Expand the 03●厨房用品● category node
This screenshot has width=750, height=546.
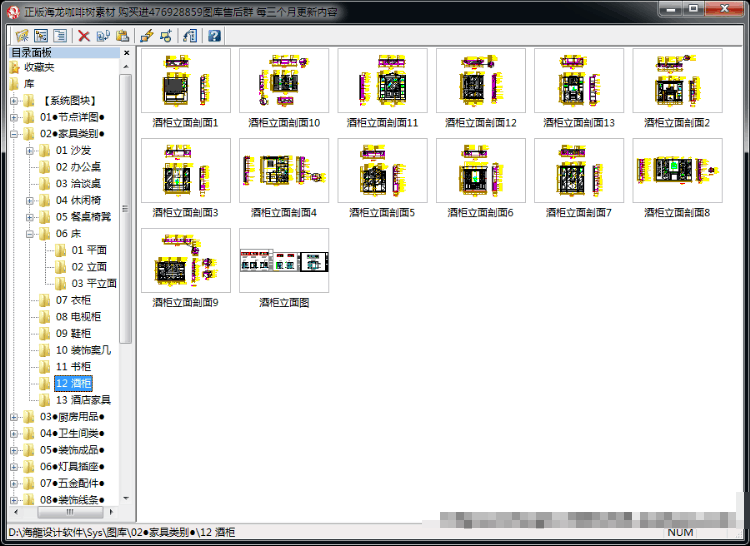[14, 417]
